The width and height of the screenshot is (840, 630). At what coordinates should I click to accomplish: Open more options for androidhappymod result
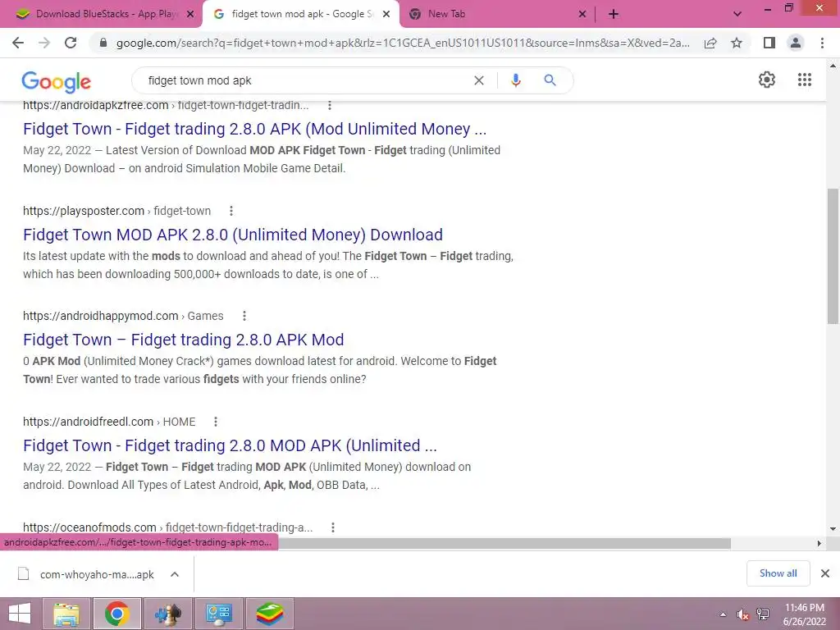[244, 316]
